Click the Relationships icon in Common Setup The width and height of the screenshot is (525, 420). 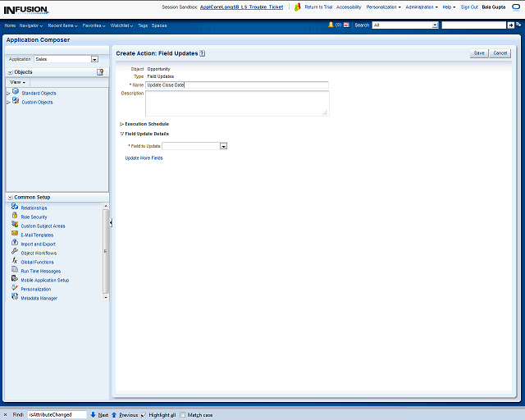[x=15, y=207]
